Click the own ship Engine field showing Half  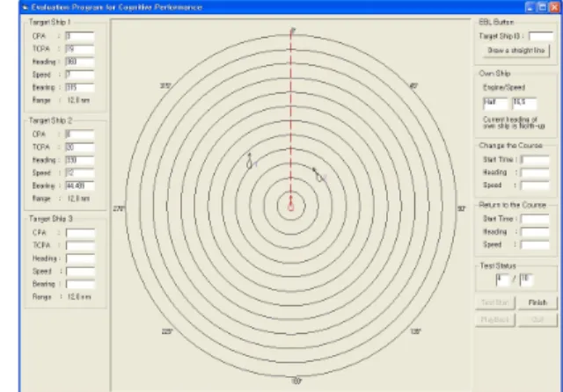click(495, 103)
